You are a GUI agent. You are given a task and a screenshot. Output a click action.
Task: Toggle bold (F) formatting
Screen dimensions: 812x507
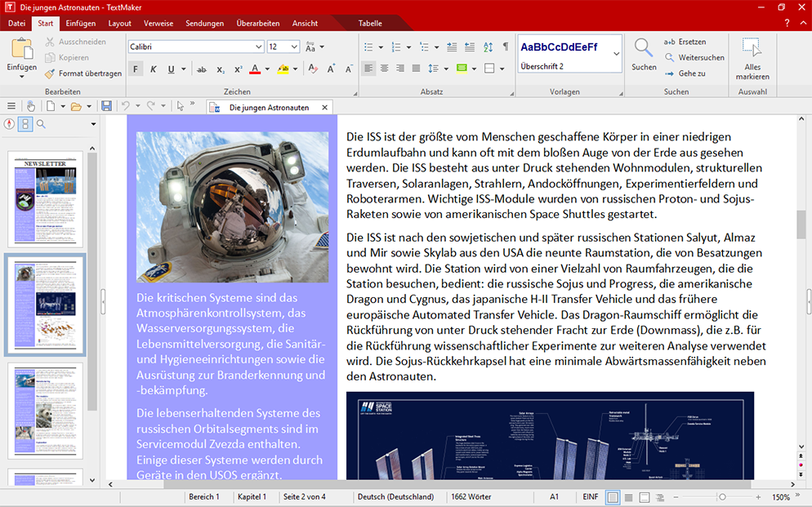click(x=136, y=69)
